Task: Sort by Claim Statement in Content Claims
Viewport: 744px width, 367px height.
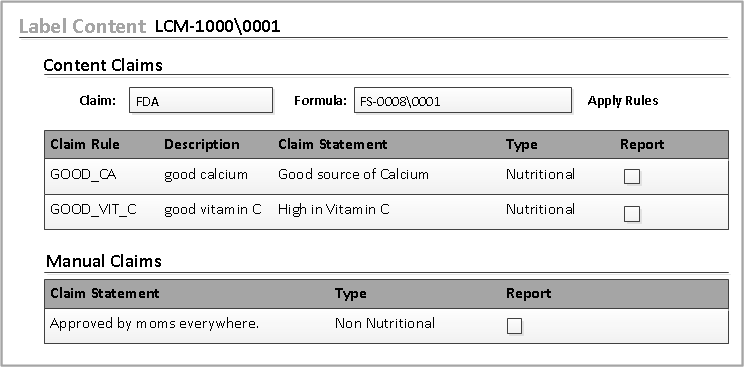Action: click(x=333, y=144)
